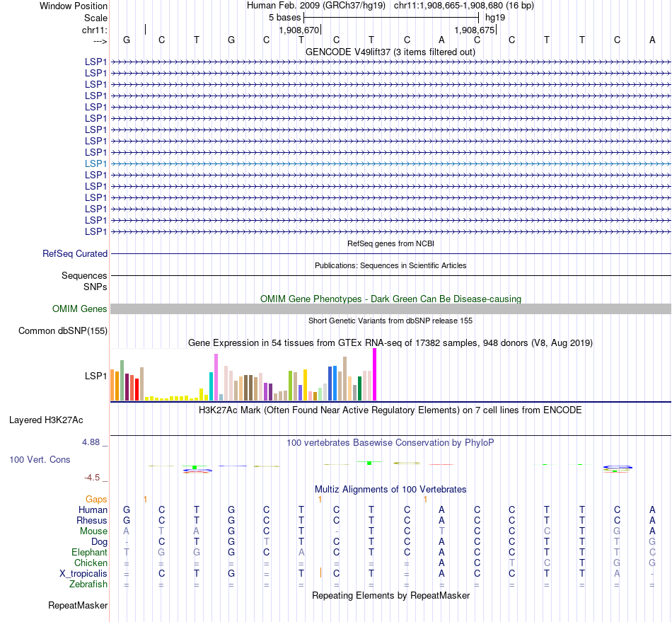Select the Dog species label
Viewport: 672px width, 622px height.
coord(100,542)
